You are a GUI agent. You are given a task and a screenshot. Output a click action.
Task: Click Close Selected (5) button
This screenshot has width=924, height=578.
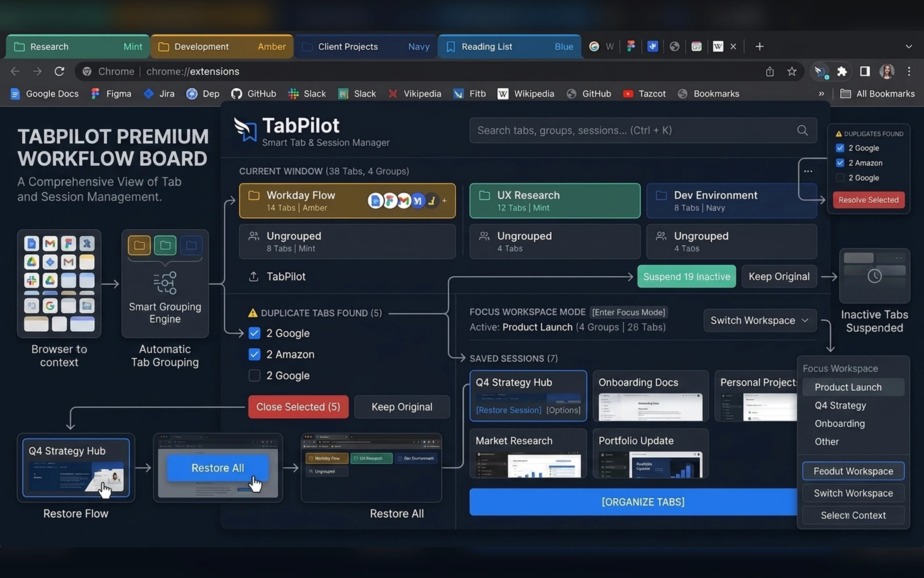click(x=298, y=407)
